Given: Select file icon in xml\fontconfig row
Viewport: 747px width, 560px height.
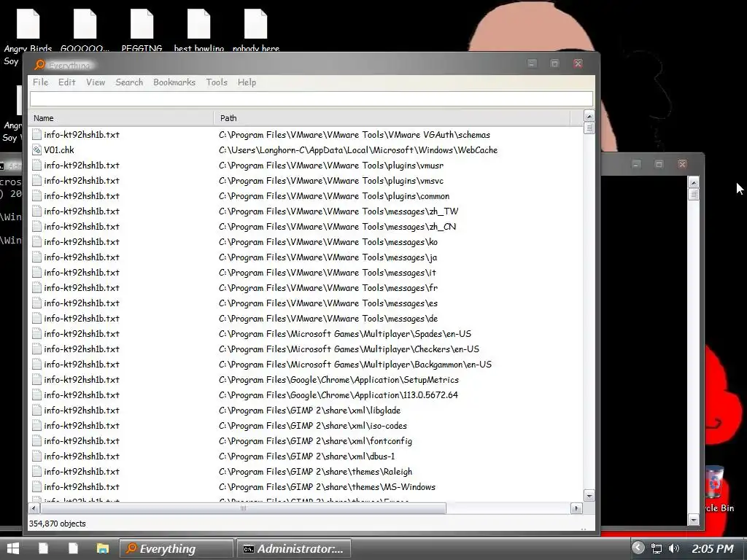Looking at the screenshot, I should [x=36, y=440].
